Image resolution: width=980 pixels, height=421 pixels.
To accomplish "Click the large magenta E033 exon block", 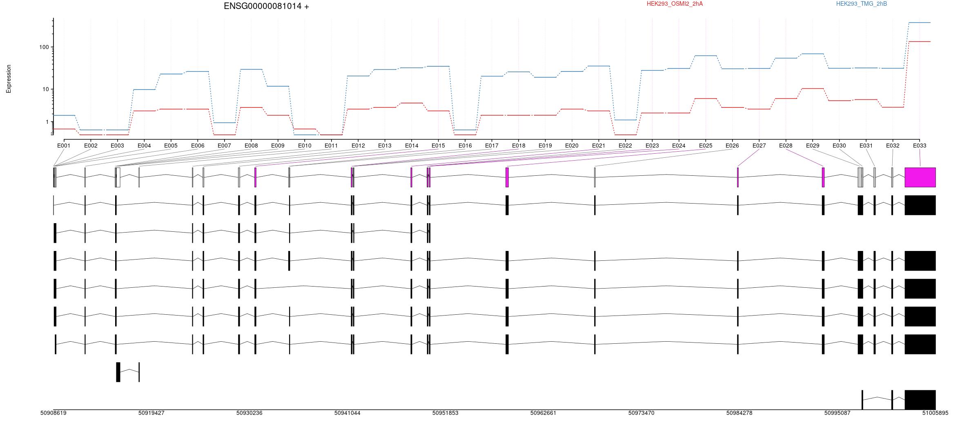I will pyautogui.click(x=920, y=177).
